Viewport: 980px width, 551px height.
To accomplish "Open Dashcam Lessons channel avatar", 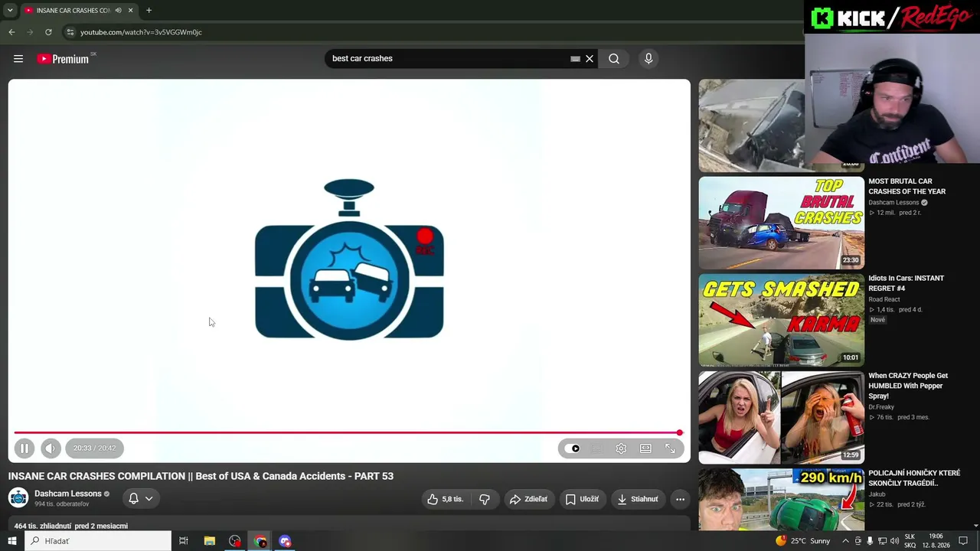I will tap(18, 498).
